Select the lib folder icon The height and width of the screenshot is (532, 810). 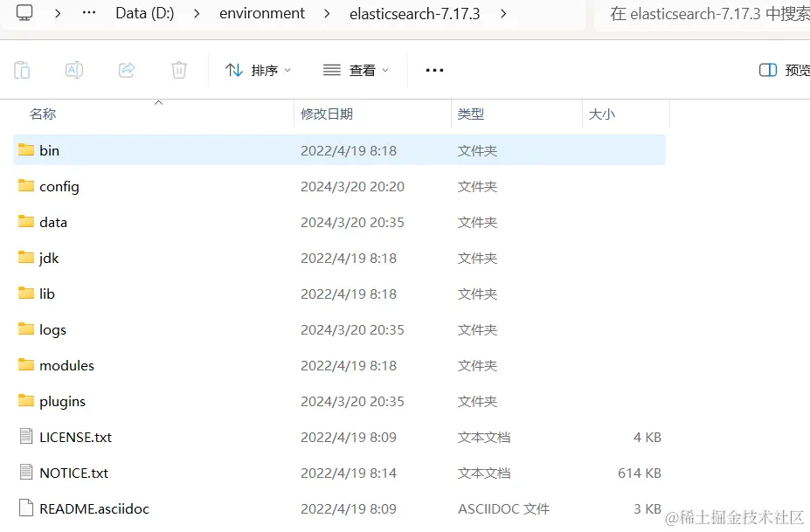click(x=26, y=294)
